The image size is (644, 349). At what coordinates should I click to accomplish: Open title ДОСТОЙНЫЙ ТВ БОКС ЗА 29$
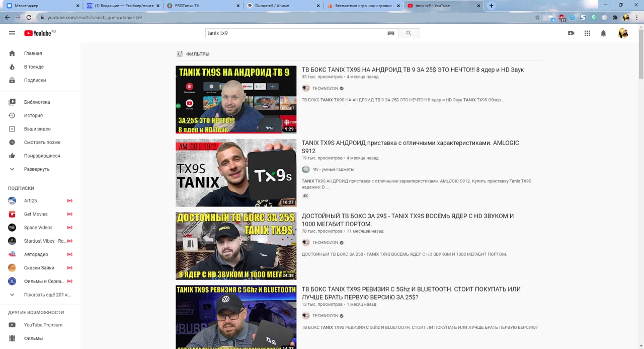click(408, 220)
